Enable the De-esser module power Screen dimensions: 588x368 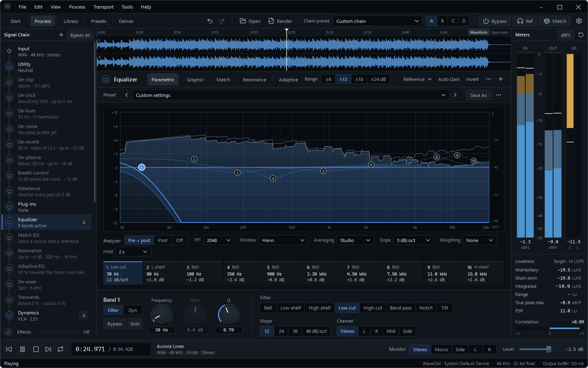[x=9, y=284]
